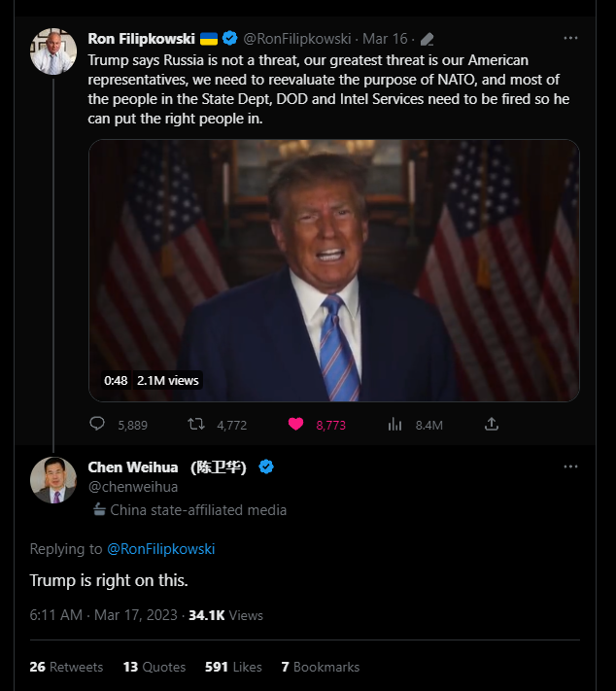Screen dimensions: 616x691
Task: View the 13 Quotes list
Action: pyautogui.click(x=154, y=667)
